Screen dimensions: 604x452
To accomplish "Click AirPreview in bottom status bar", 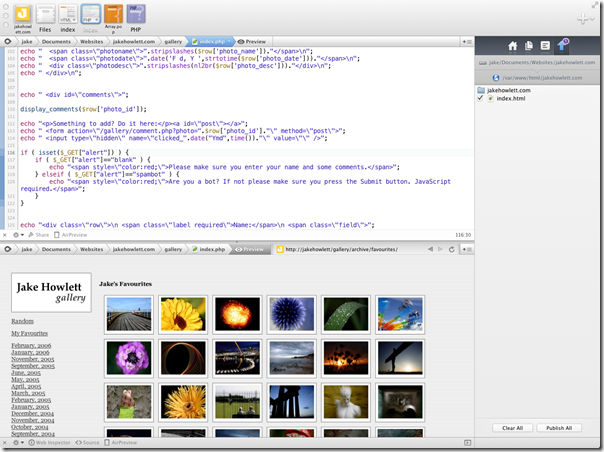I will click(121, 442).
